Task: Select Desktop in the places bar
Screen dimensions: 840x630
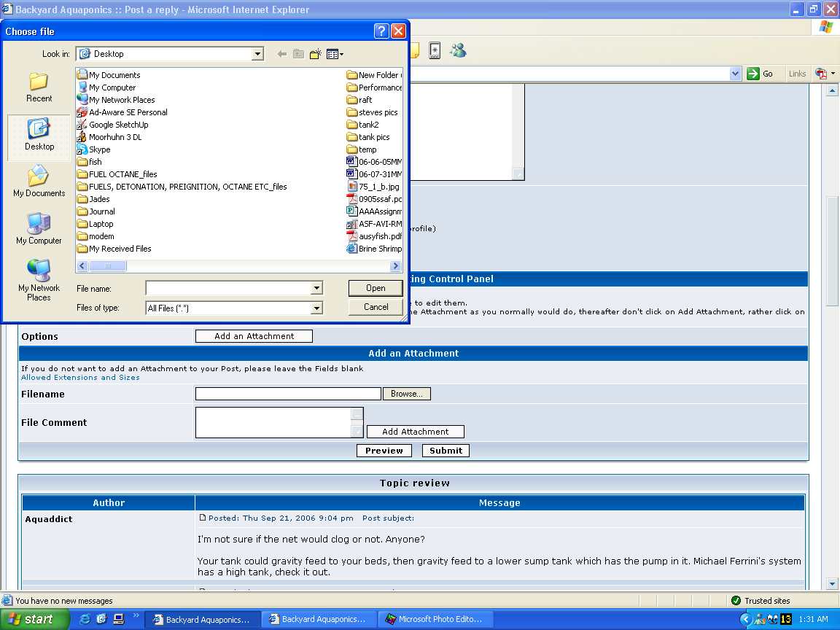Action: [39, 135]
